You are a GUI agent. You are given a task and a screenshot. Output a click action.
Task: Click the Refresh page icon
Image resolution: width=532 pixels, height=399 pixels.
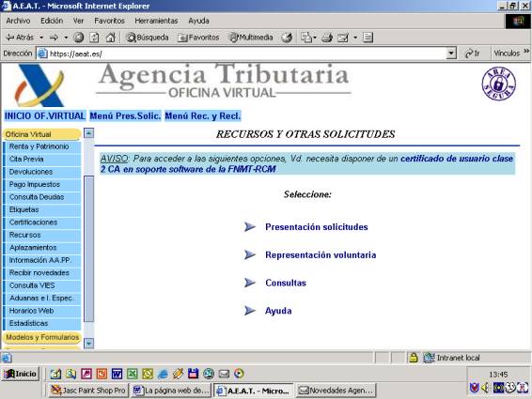click(94, 38)
